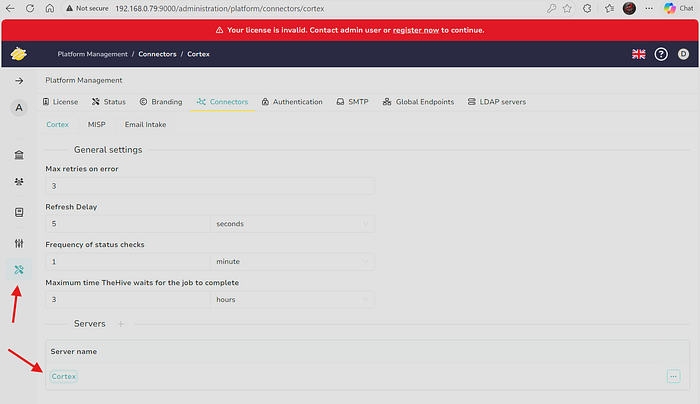
Task: Switch to the SMTP tab
Action: tap(352, 102)
